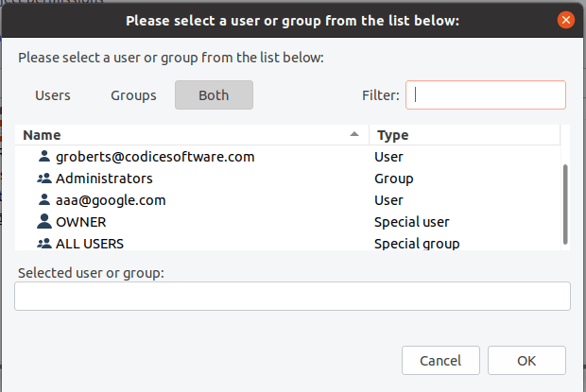Confirm selection with the OK button
586x392 pixels.
[526, 360]
